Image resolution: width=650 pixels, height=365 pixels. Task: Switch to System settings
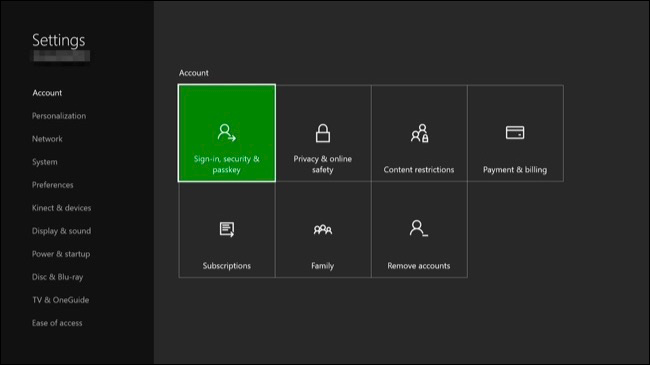[x=45, y=162]
